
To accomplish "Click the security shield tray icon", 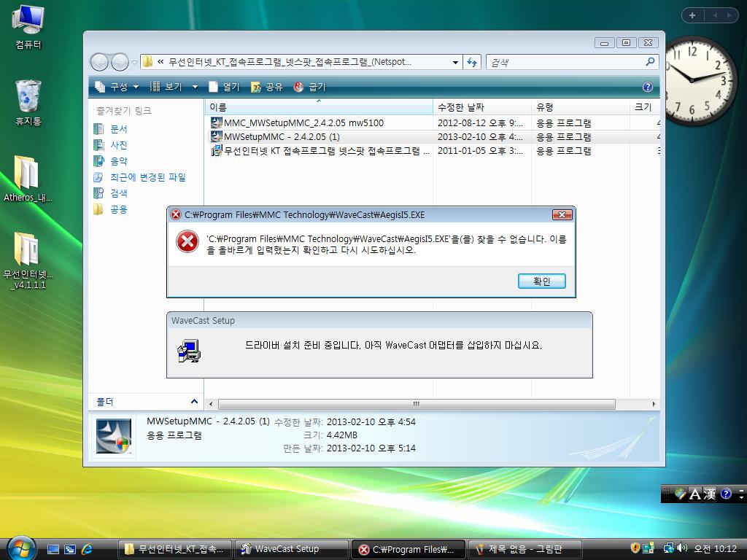I will pyautogui.click(x=635, y=548).
